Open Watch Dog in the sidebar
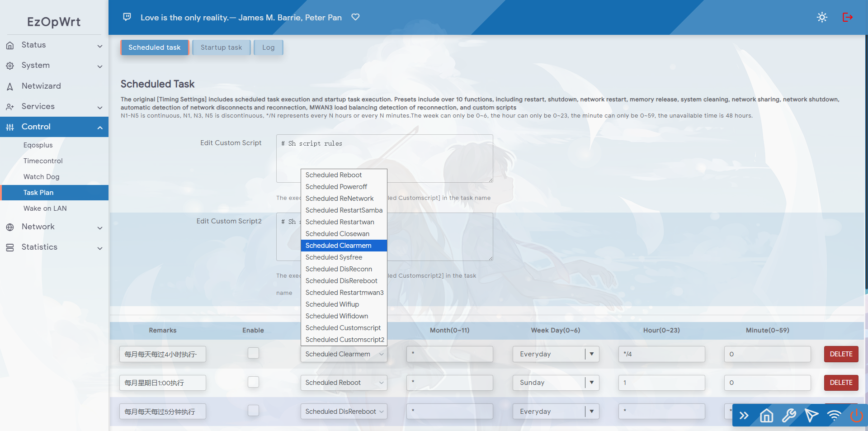868x431 pixels. point(42,177)
